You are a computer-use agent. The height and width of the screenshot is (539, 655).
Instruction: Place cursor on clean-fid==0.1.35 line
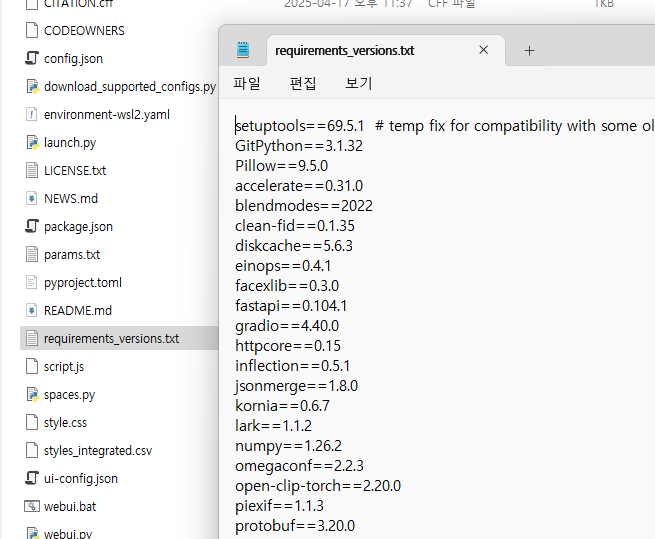294,226
